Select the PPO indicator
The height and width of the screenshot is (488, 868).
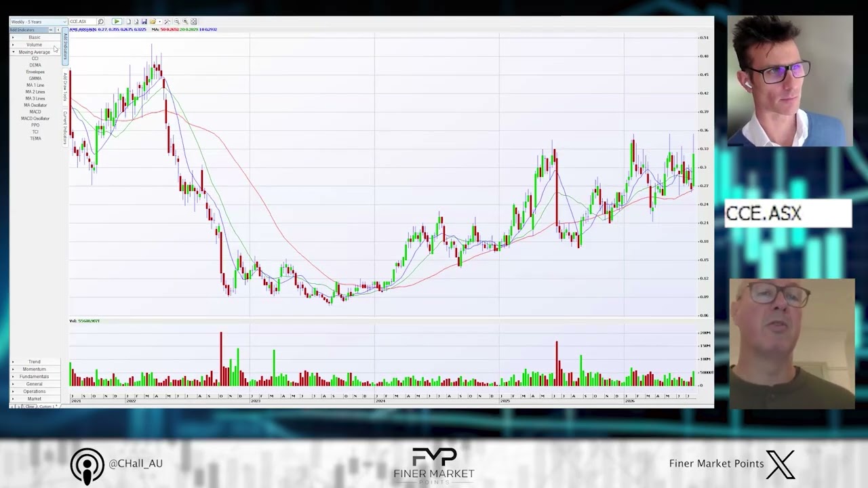tap(35, 125)
